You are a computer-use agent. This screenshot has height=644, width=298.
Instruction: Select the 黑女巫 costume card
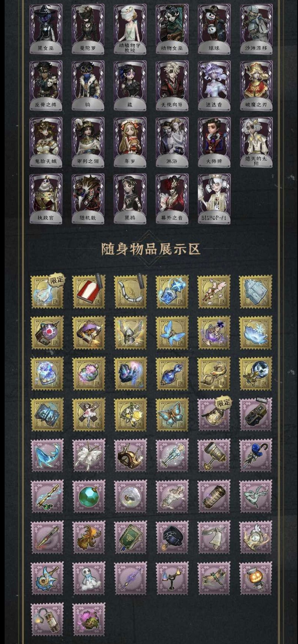(x=46, y=29)
